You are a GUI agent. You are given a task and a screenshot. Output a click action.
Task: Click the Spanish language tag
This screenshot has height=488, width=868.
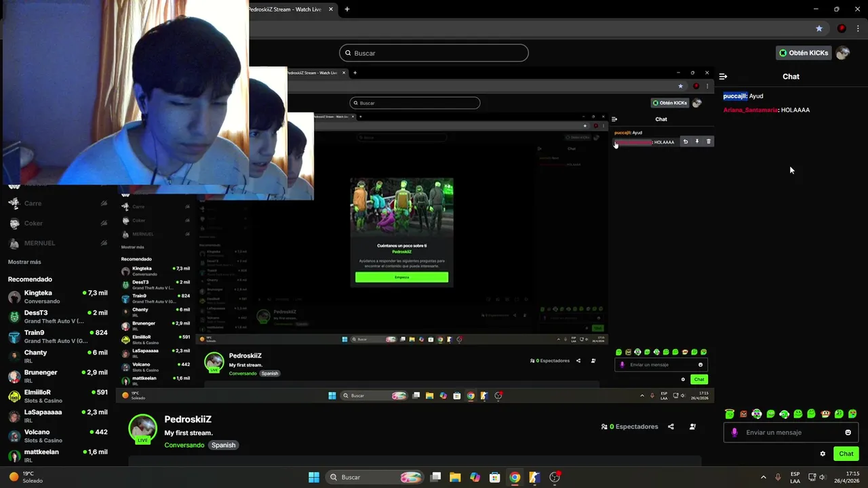tap(223, 445)
